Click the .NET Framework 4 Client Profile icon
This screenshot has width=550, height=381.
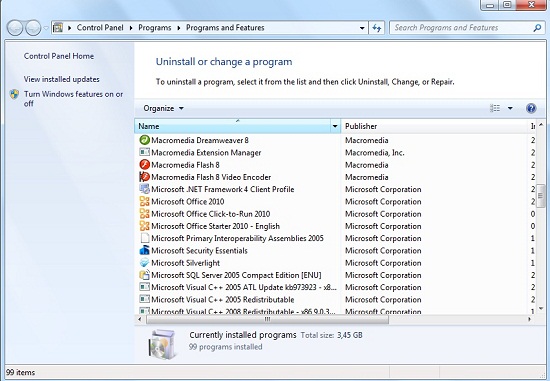tap(145, 189)
